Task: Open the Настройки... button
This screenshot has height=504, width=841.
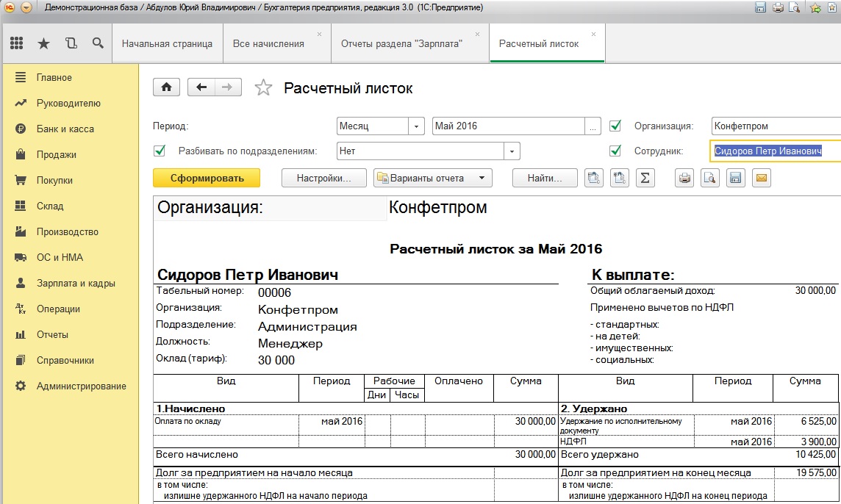Action: pos(324,178)
